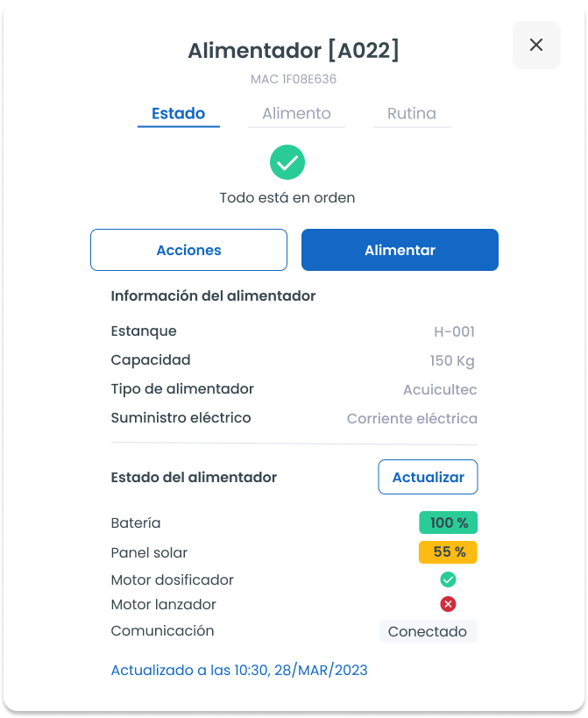Viewport: 588px width, 718px height.
Task: Click the Motor dosificador green check icon
Action: pos(448,579)
